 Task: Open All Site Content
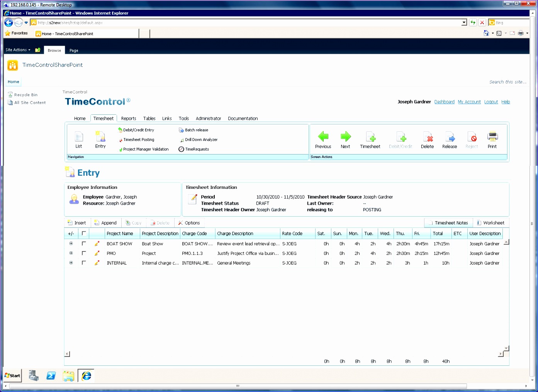pyautogui.click(x=27, y=103)
